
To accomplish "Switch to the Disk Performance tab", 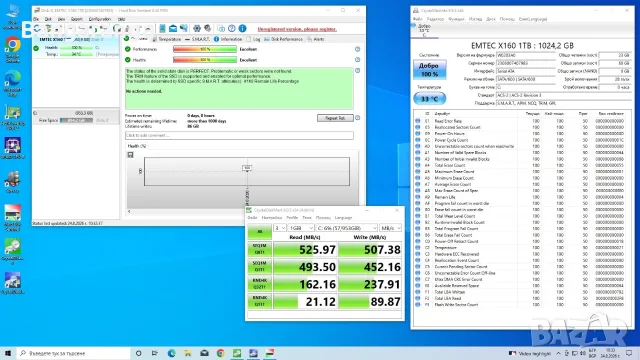I will point(283,39).
